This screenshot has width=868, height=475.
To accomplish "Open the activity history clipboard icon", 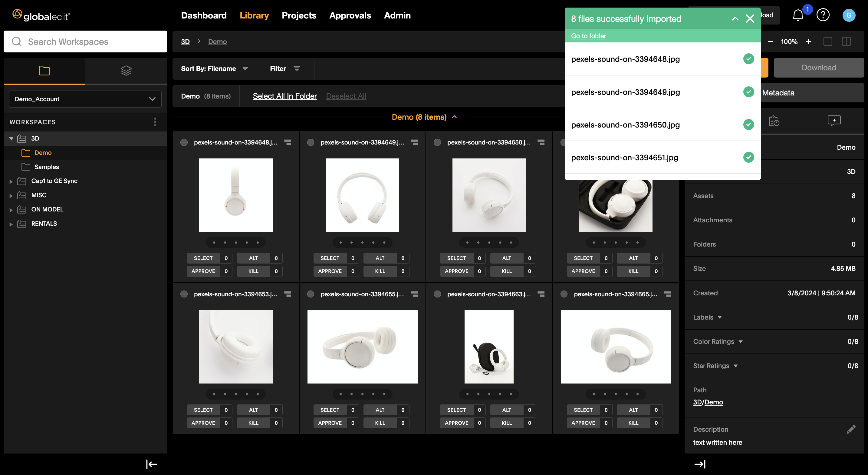I will [774, 121].
